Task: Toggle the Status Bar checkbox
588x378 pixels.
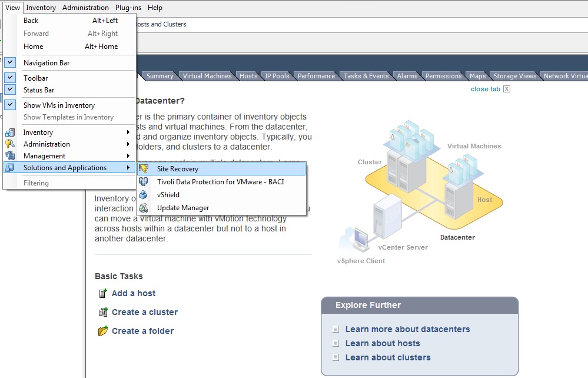Action: point(10,90)
